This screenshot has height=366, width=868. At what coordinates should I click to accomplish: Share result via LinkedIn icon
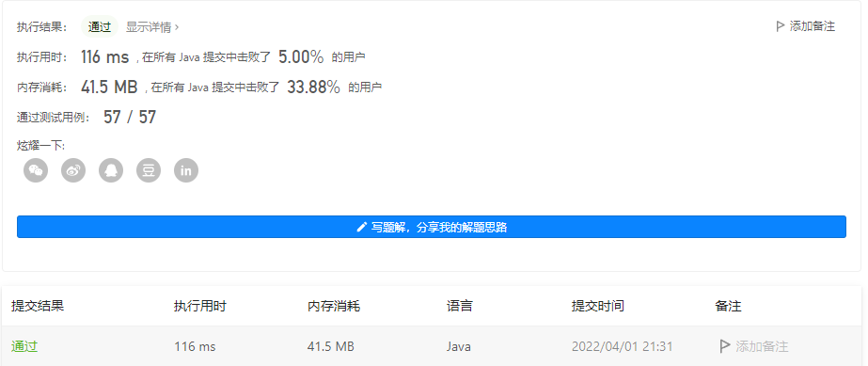point(186,170)
